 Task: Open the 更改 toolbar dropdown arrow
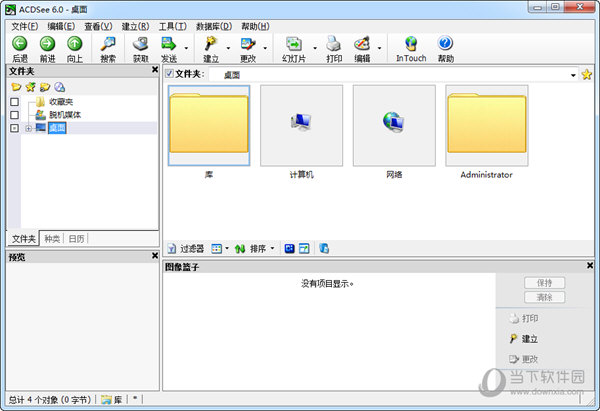(x=265, y=48)
